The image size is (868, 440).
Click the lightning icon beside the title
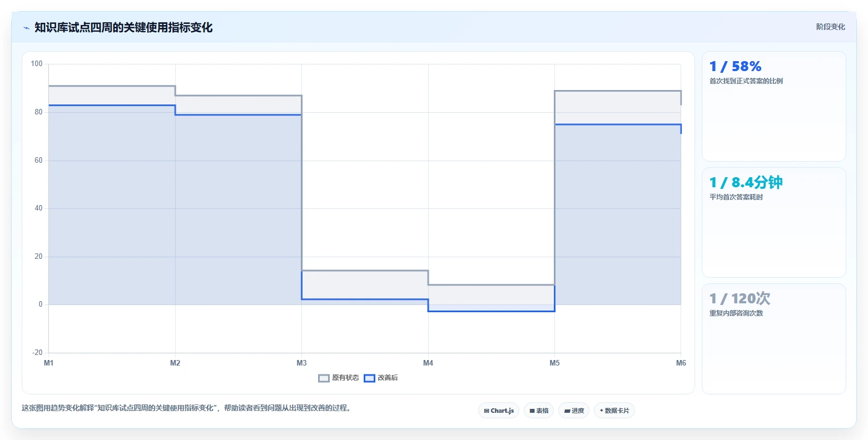point(26,28)
